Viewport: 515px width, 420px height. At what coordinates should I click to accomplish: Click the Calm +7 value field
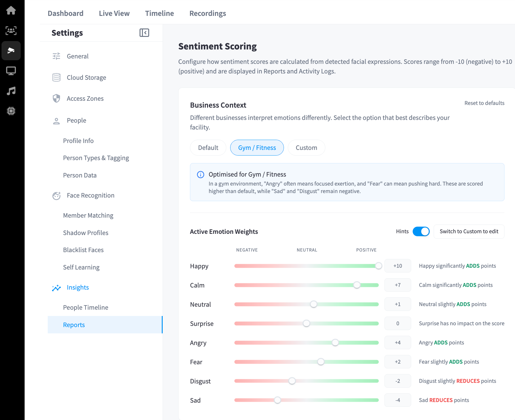(398, 285)
